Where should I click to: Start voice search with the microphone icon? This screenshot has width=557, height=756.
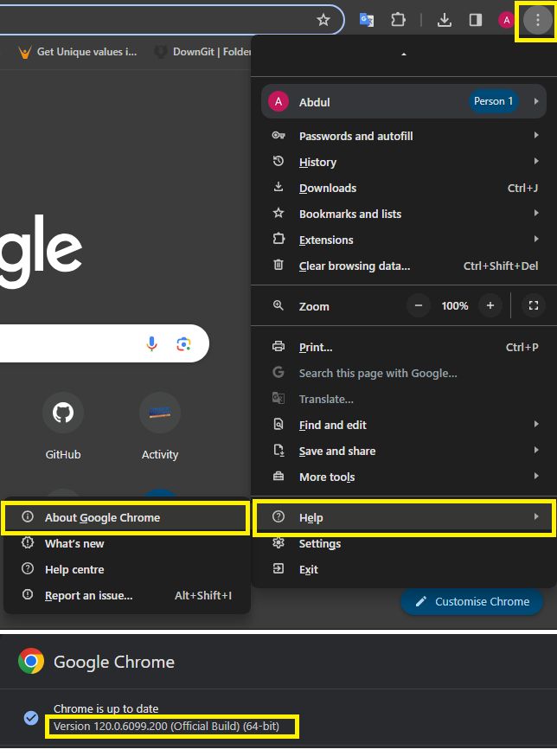click(151, 343)
